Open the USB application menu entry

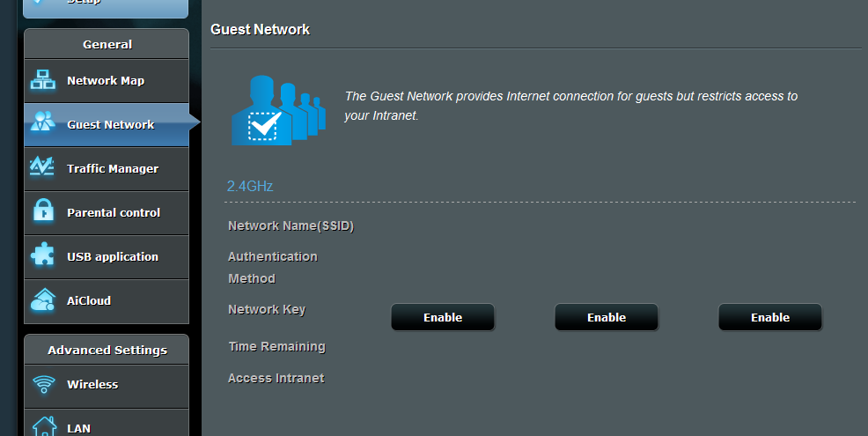[107, 257]
